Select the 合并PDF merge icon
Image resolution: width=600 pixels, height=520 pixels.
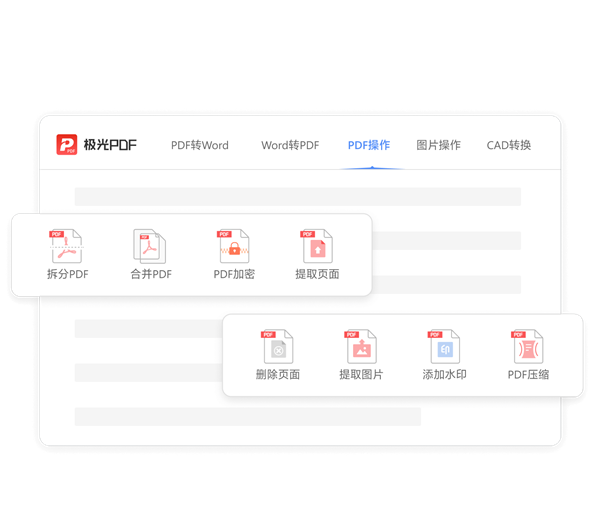(149, 246)
